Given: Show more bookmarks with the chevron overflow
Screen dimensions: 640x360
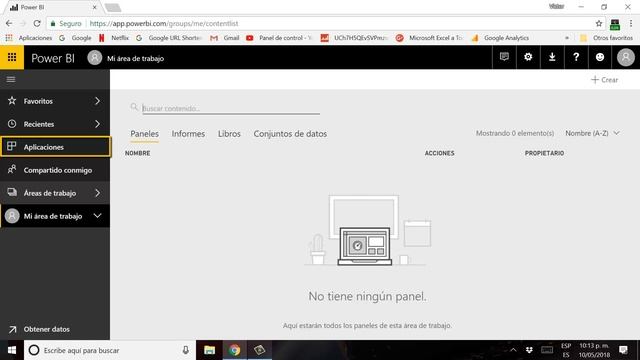Looking at the screenshot, I should (x=567, y=38).
